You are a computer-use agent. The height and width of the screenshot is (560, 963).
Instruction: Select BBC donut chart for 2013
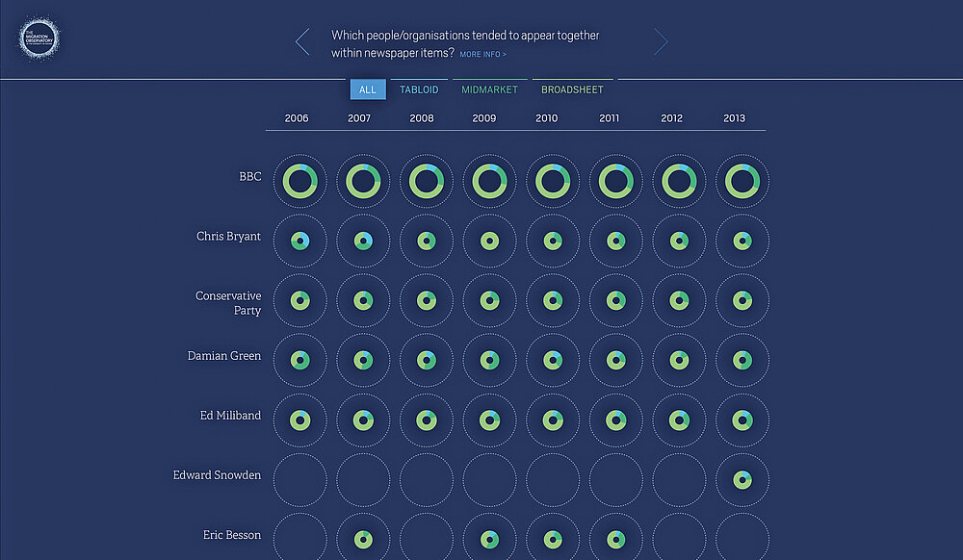742,181
